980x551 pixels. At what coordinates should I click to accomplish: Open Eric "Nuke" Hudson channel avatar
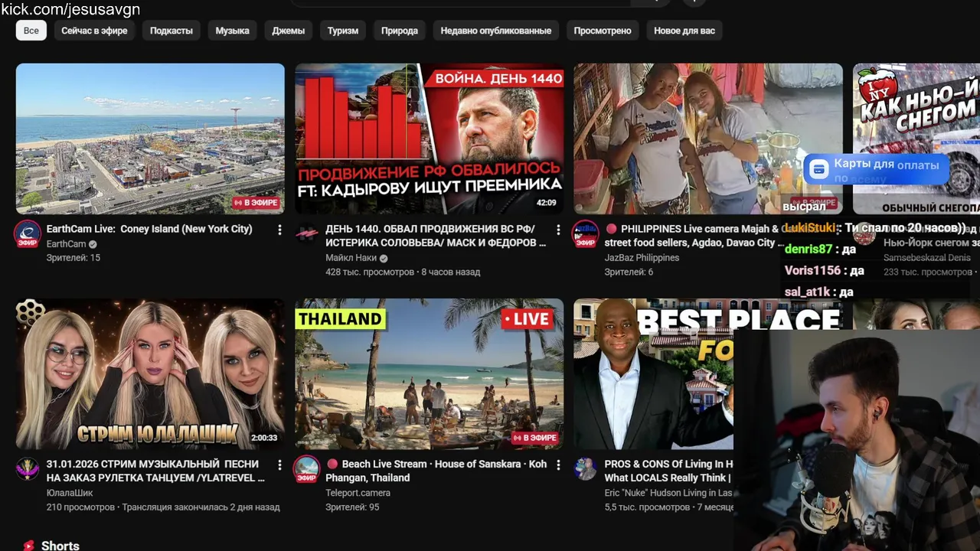[x=586, y=469]
